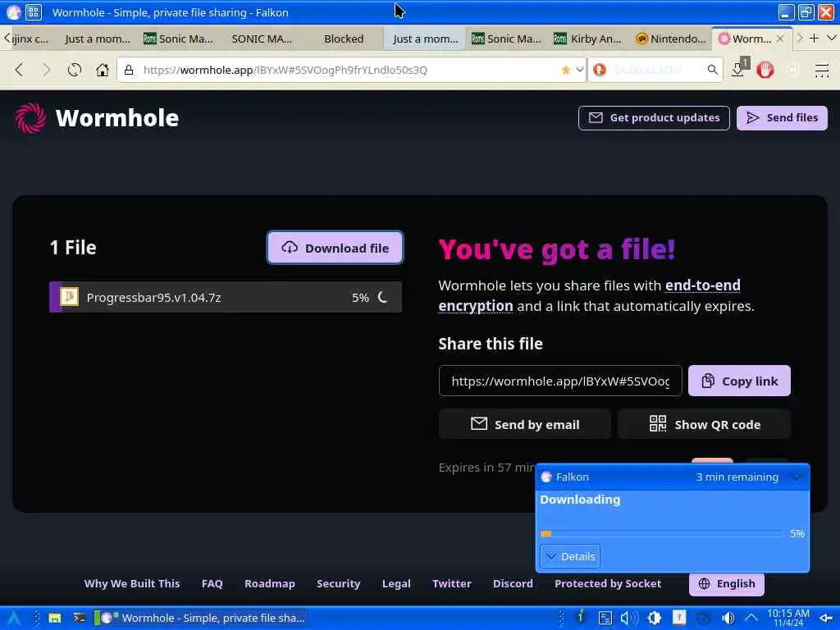Open the Protected by Socket link
The height and width of the screenshot is (630, 840).
point(608,583)
